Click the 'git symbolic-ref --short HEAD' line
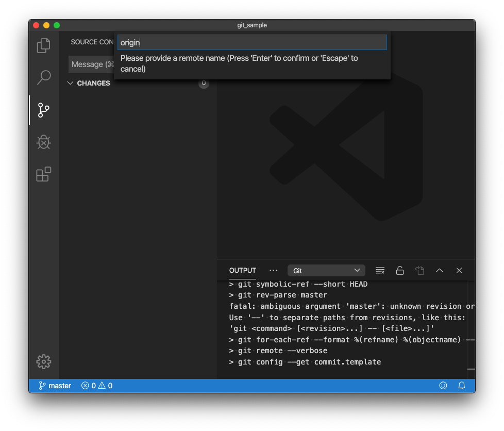The width and height of the screenshot is (504, 431). pyautogui.click(x=298, y=284)
